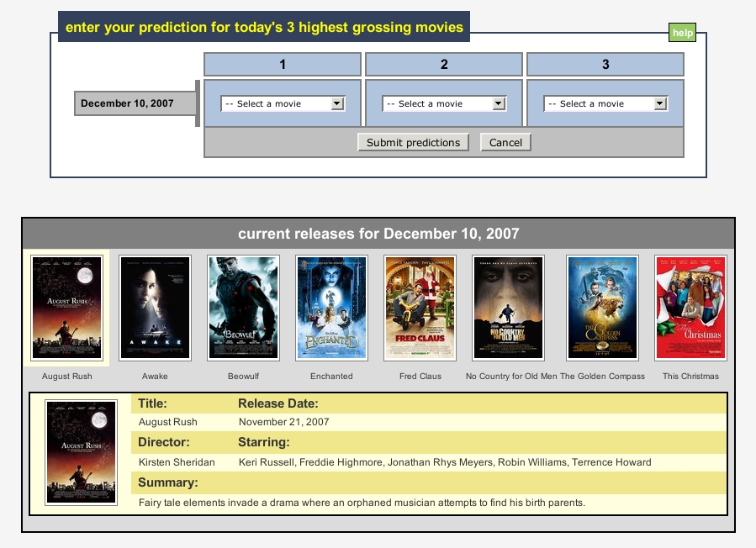The image size is (756, 548).
Task: Expand the rank 2 movie selector
Action: pos(444,103)
